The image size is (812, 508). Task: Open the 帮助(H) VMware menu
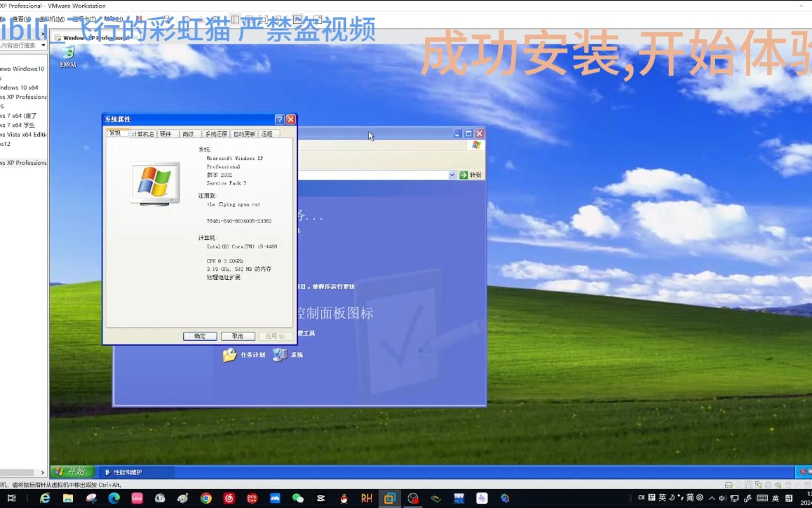pyautogui.click(x=113, y=19)
